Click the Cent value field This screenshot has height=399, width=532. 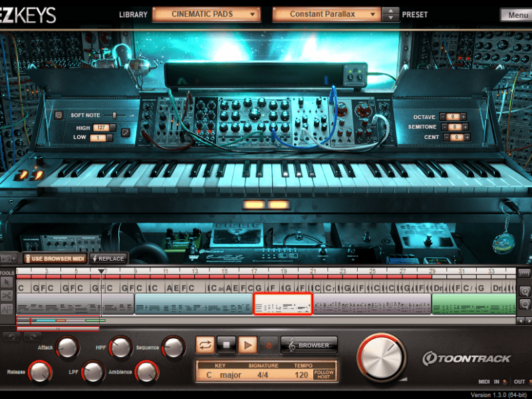457,137
